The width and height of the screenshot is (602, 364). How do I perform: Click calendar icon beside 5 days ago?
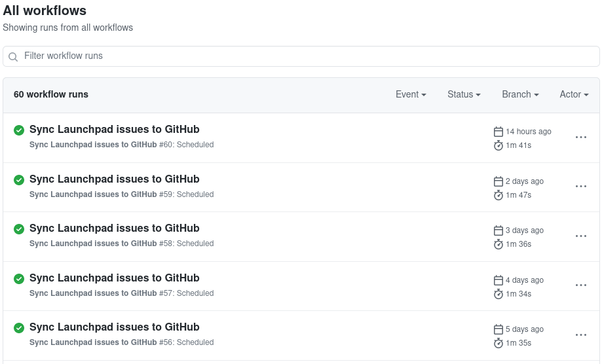[499, 329]
